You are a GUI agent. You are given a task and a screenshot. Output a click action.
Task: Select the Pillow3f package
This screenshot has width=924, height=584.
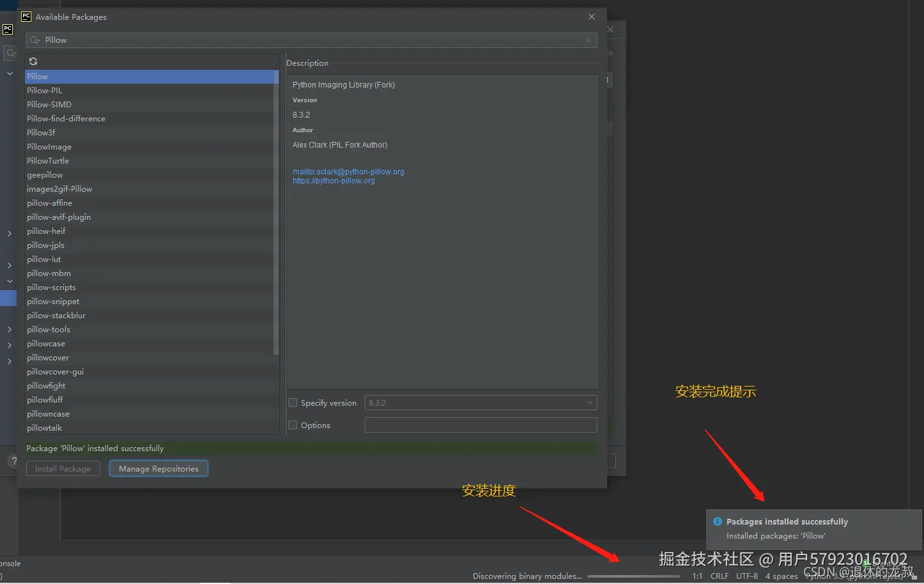(x=150, y=133)
